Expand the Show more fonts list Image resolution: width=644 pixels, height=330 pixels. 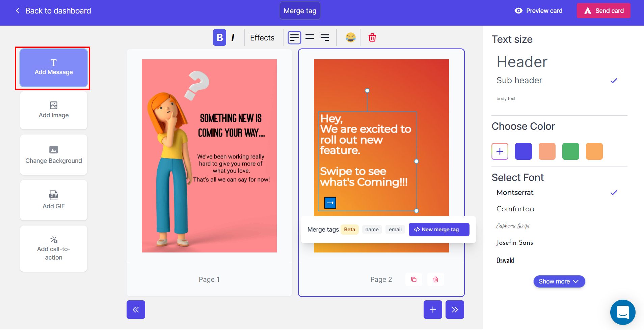(559, 281)
